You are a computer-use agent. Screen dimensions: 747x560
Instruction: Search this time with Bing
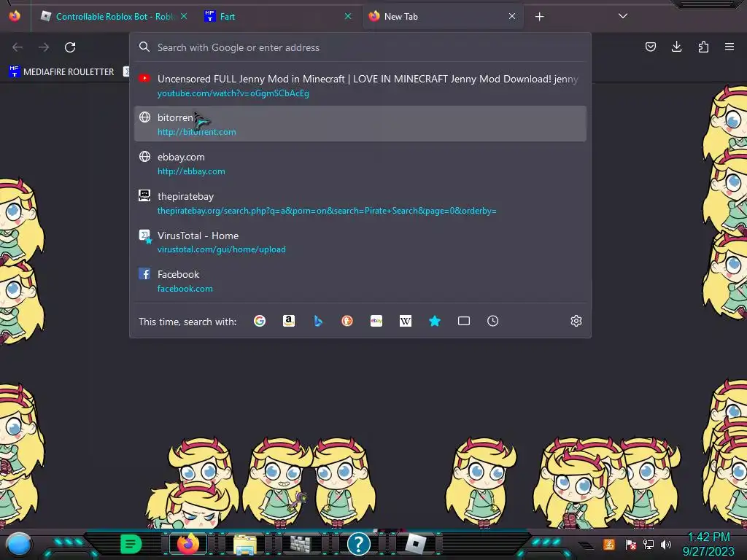coord(318,321)
